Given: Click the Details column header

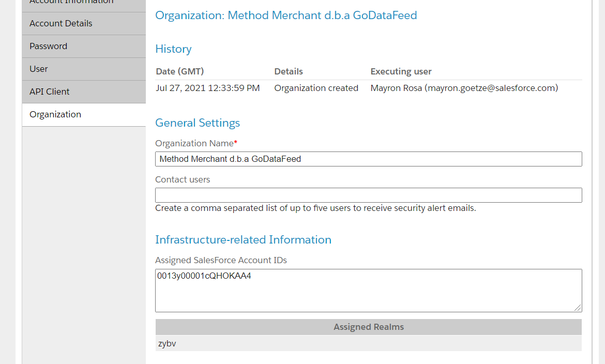Looking at the screenshot, I should click(289, 71).
